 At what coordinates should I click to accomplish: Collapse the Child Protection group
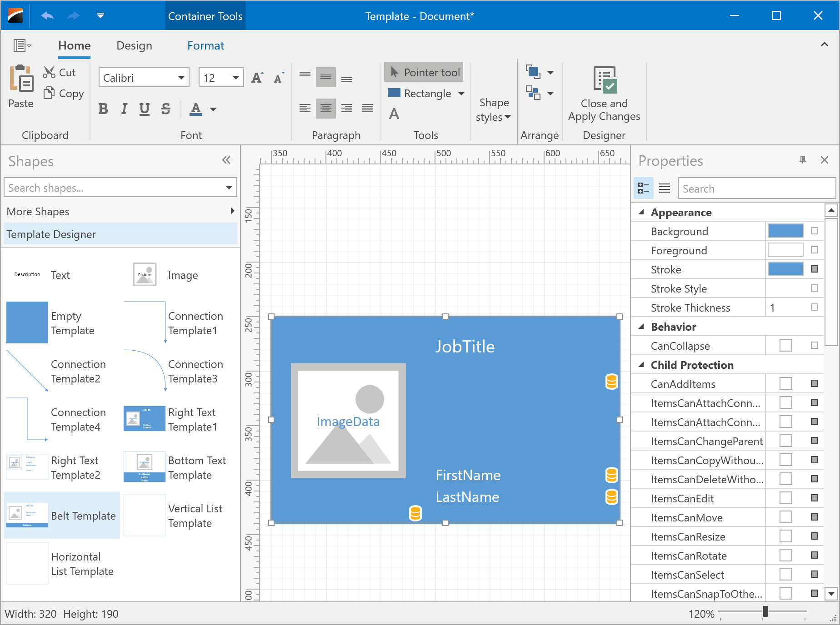click(x=641, y=365)
